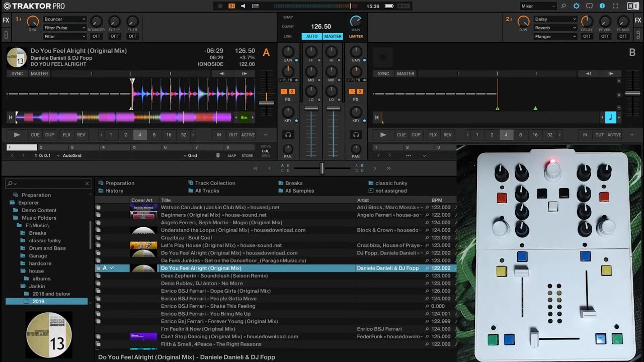The height and width of the screenshot is (362, 644).
Task: Adjust deck A channel volume fader
Action: pyautogui.click(x=311, y=108)
